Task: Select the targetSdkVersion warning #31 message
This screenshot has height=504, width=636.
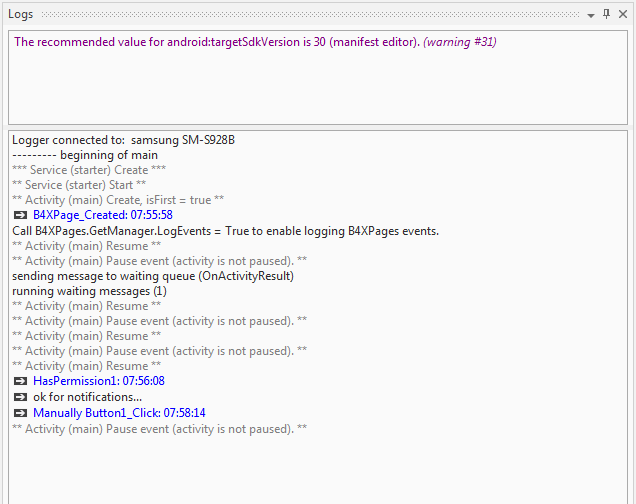Action: pos(256,42)
